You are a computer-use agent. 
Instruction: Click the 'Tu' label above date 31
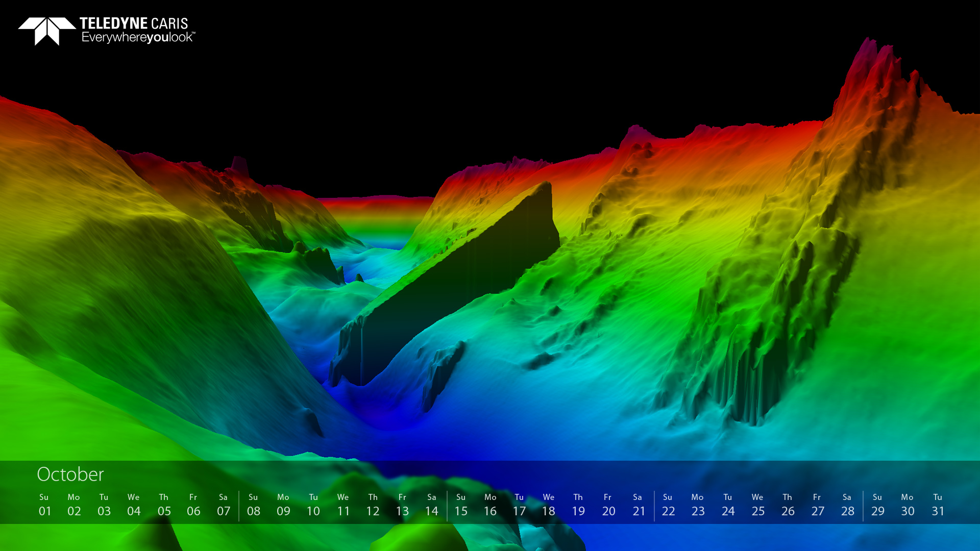coord(938,497)
